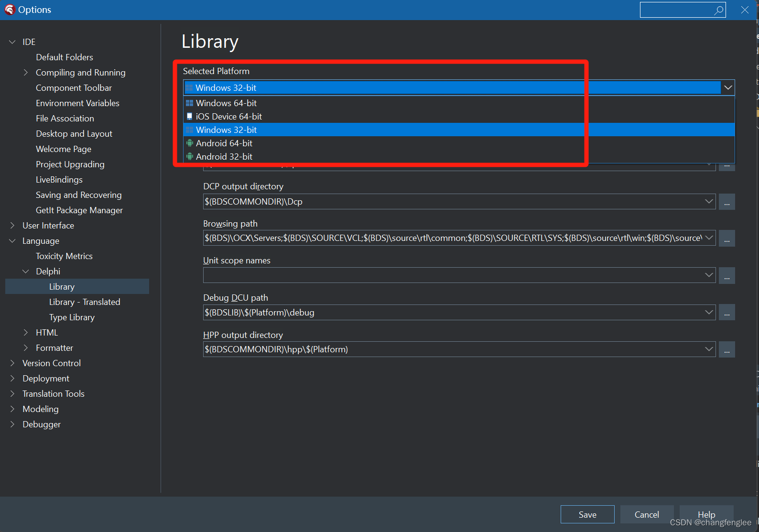
Task: Collapse the Delphi tree node
Action: (x=26, y=271)
